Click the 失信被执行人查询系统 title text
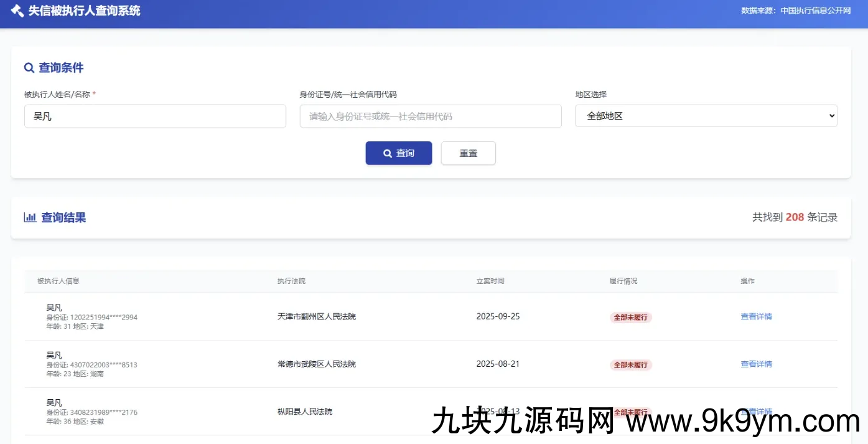This screenshot has width=868, height=444. click(x=84, y=11)
